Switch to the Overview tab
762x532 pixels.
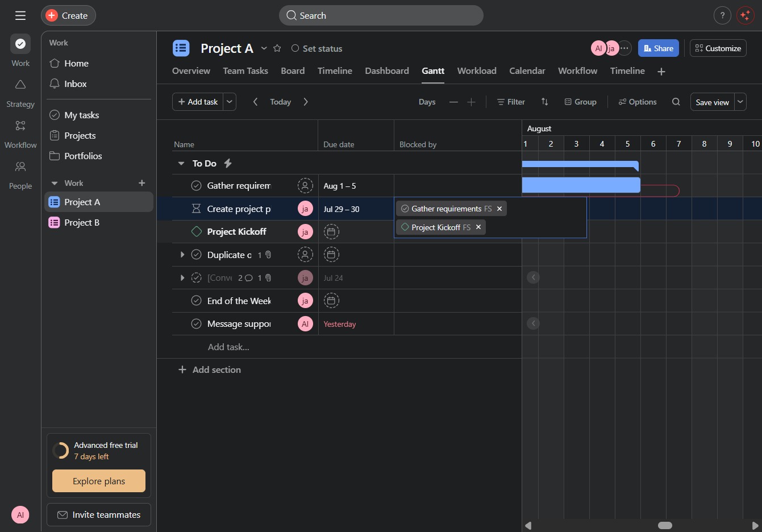point(191,71)
